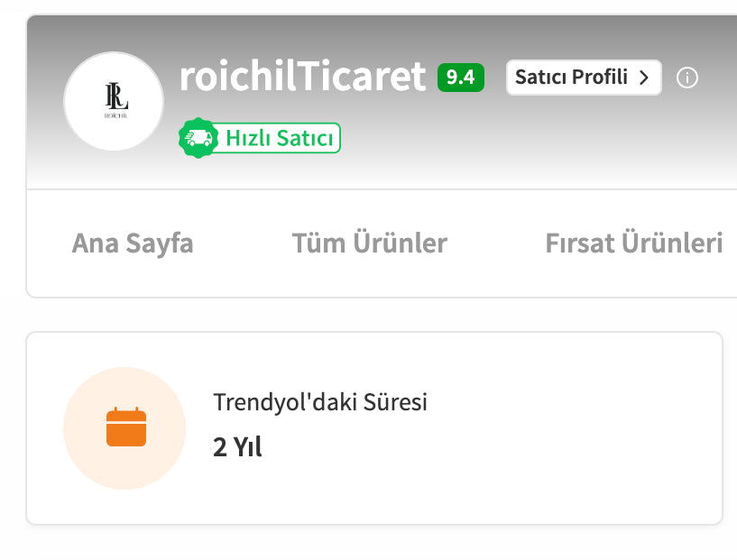Select the Hızlı Satıcı label
The height and width of the screenshot is (560, 737).
280,138
